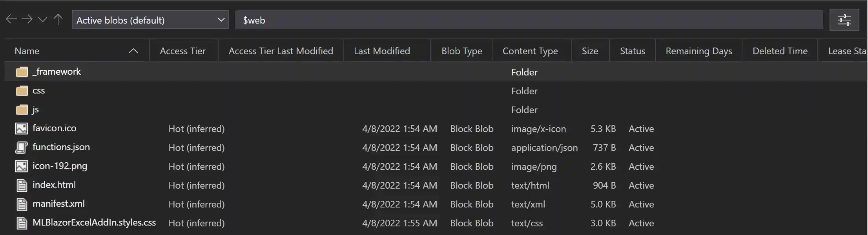Viewport: 868px width, 235px height.
Task: Click the back navigation arrow
Action: pos(11,19)
